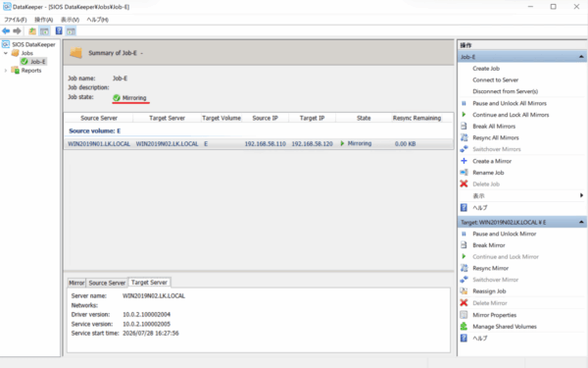Click the Up one level folder icon
Viewport: 588px width, 368px height.
click(32, 31)
